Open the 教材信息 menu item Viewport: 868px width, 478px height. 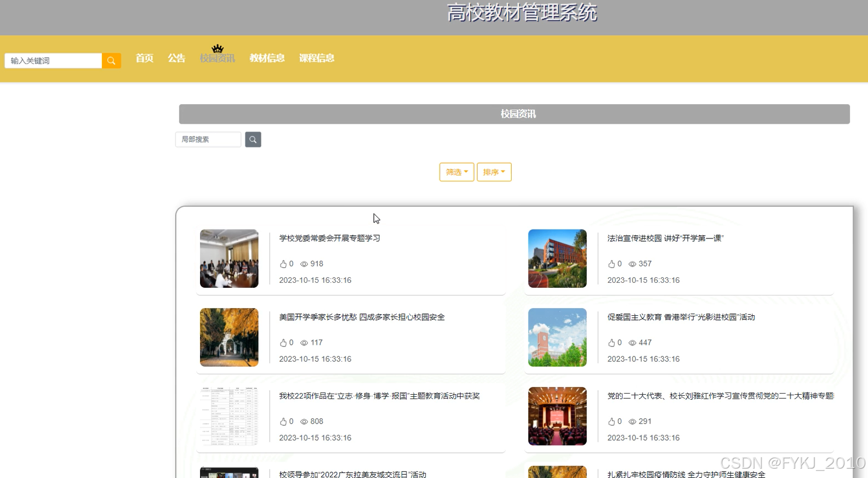(267, 58)
